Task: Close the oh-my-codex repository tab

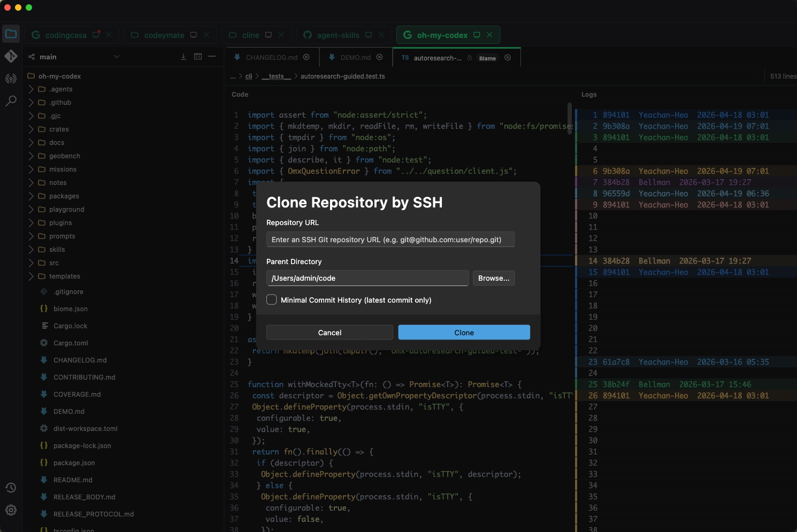Action: point(489,35)
